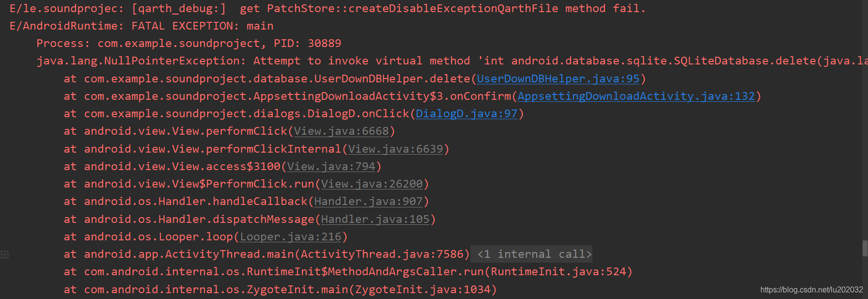Select the ActivityThread.main stack line
Viewport: 868px width, 299px height.
(267, 254)
